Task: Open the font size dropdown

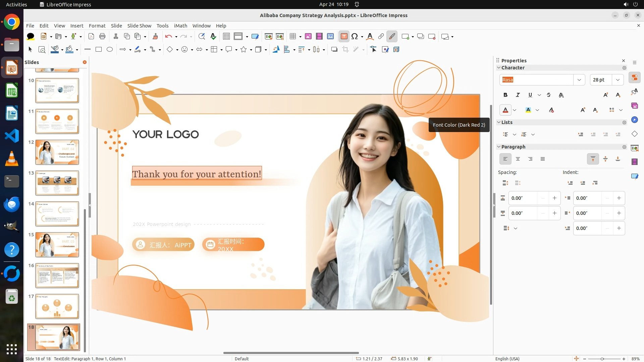Action: [x=618, y=80]
